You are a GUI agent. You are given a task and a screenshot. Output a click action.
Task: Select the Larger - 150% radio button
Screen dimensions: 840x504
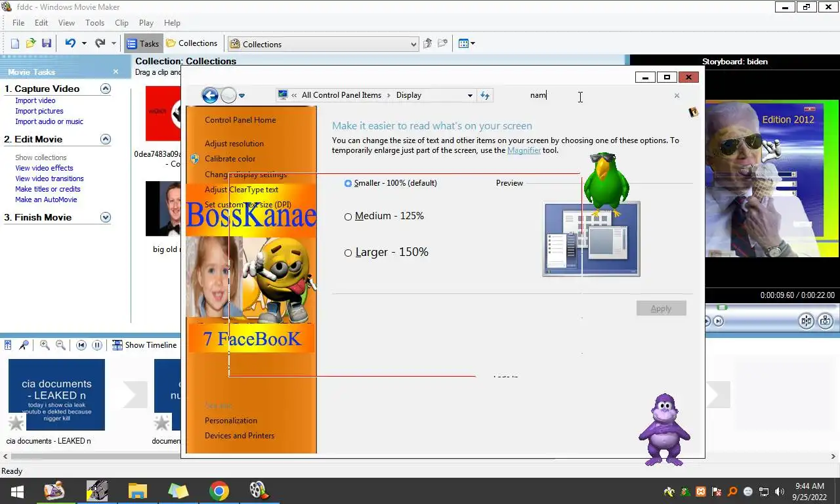tap(348, 253)
